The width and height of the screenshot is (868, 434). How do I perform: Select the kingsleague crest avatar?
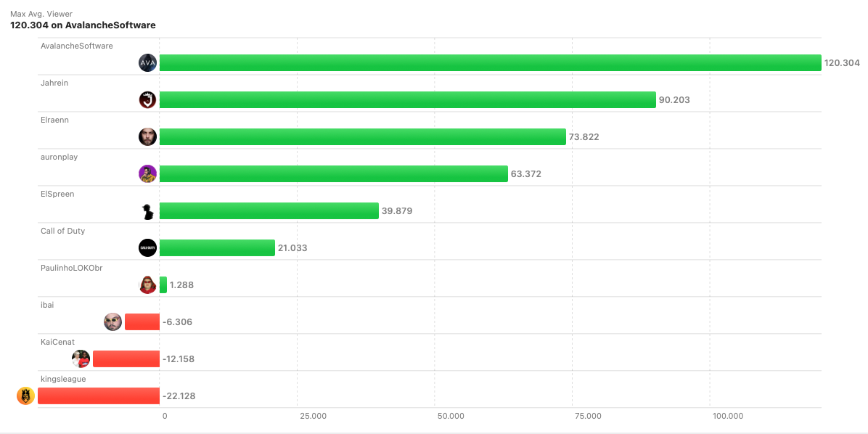pos(25,396)
